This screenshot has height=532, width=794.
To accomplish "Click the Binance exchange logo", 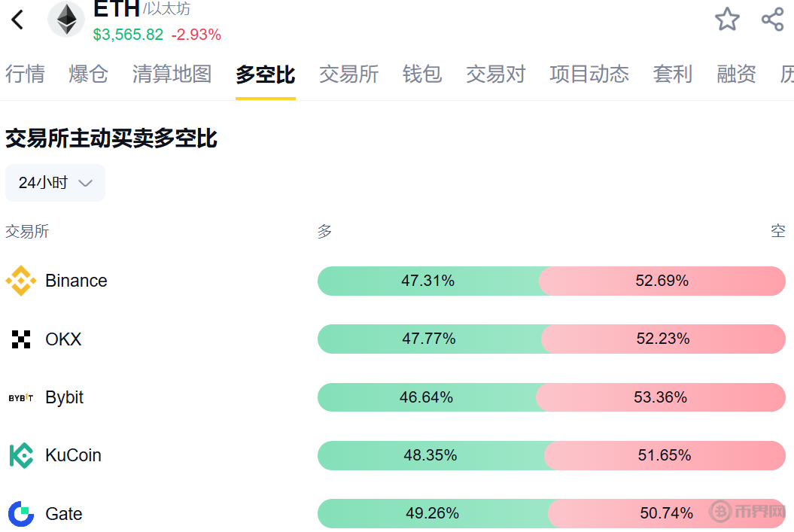I will tap(21, 281).
